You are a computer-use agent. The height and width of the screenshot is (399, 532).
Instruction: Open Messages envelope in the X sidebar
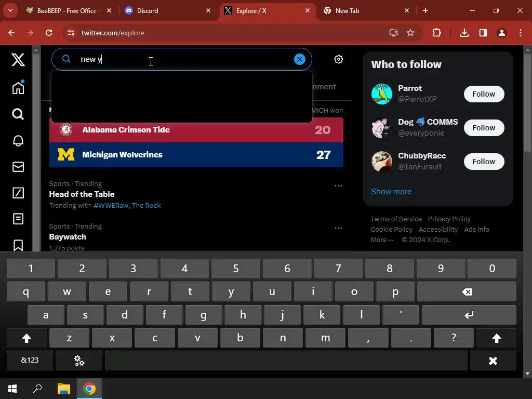[x=18, y=167]
